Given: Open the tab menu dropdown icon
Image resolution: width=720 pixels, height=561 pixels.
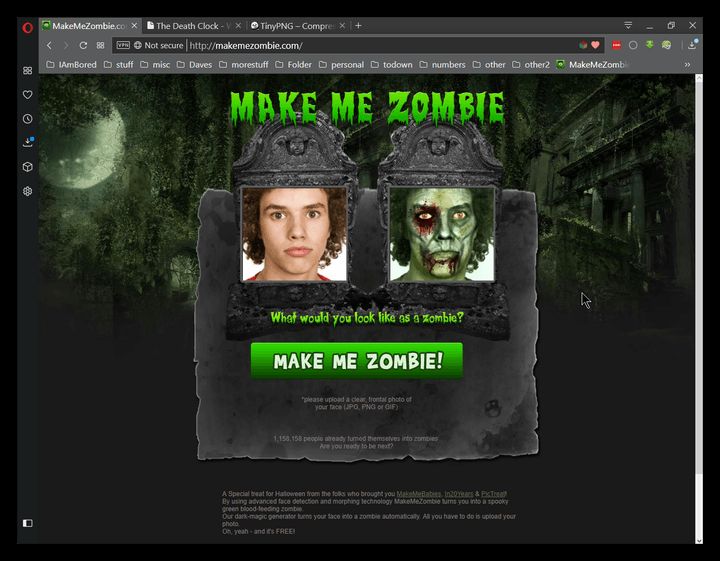Looking at the screenshot, I should (628, 25).
